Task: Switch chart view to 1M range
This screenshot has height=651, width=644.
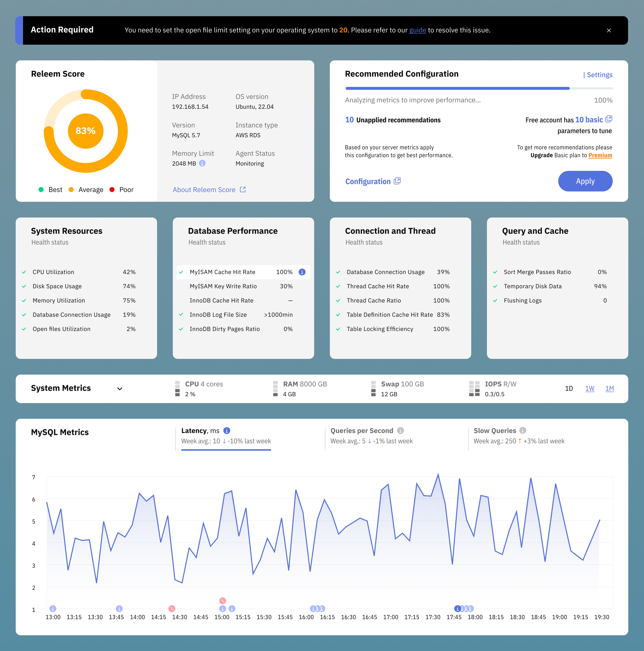Action: tap(610, 388)
